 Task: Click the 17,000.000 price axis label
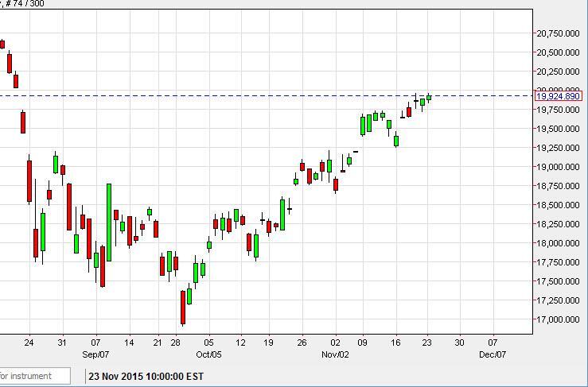(x=557, y=319)
